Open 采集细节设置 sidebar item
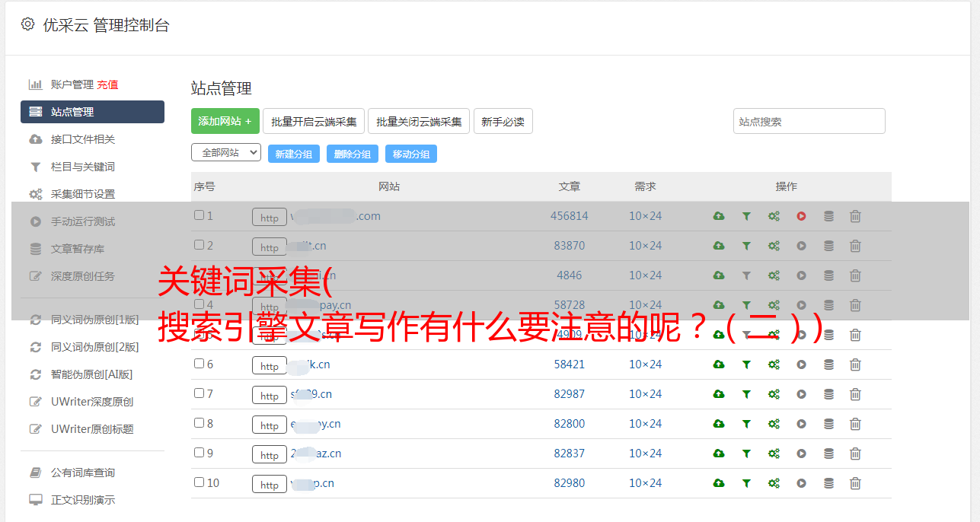980x522 pixels. click(x=82, y=194)
